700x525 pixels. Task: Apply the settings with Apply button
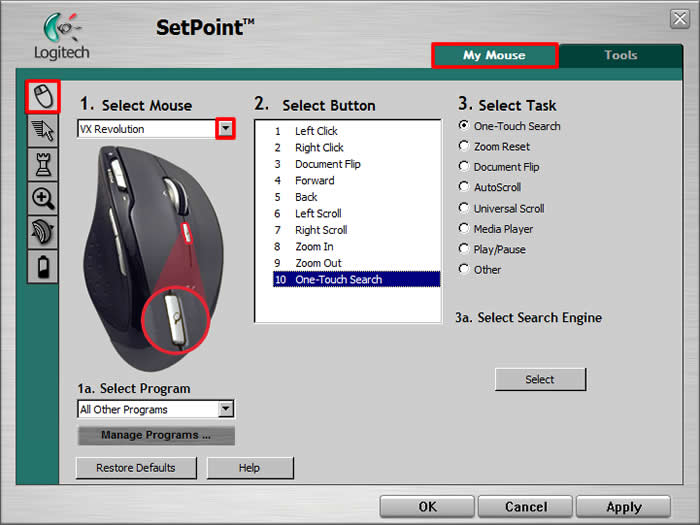click(624, 507)
